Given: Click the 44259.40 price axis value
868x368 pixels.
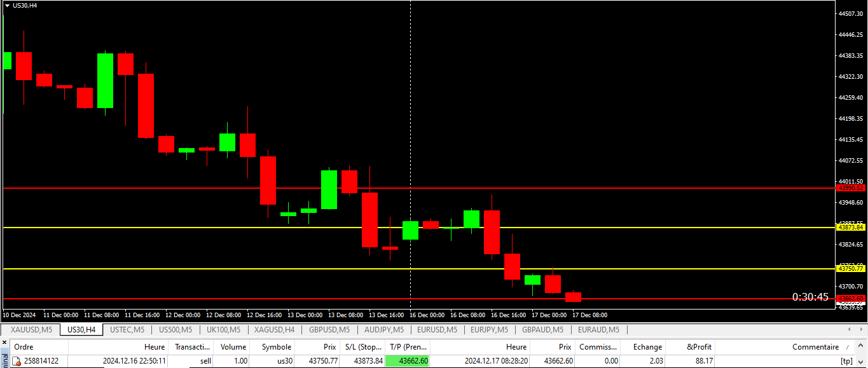Looking at the screenshot, I should [852, 98].
